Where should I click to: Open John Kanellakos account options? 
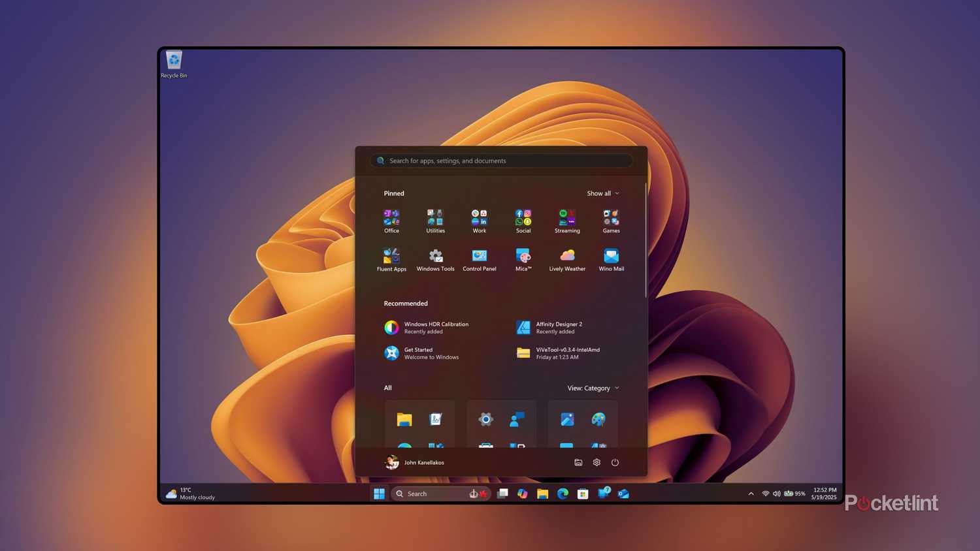pos(414,462)
